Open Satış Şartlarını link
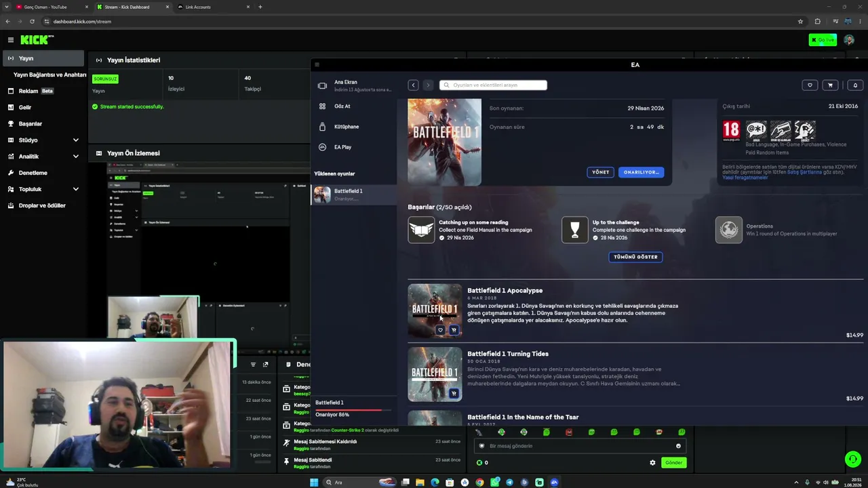868x488 pixels. (x=804, y=172)
